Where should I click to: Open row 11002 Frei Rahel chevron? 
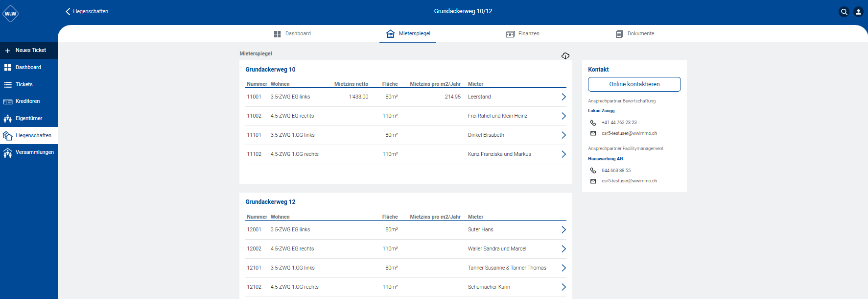click(x=563, y=116)
